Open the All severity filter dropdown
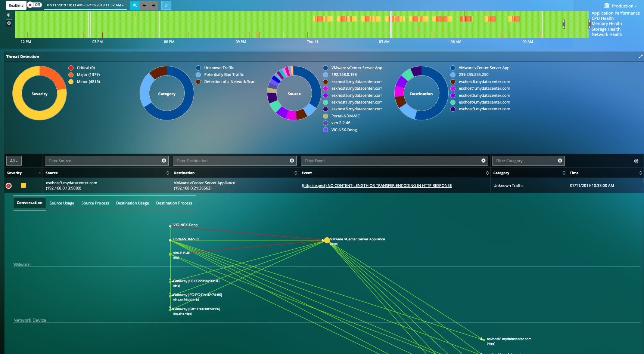This screenshot has height=354, width=644. click(x=14, y=161)
